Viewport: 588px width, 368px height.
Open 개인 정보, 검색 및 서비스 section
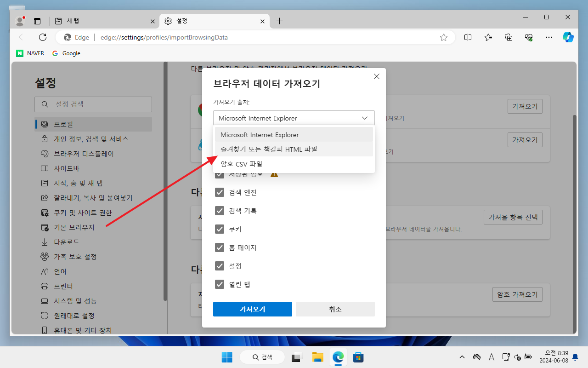pos(93,139)
